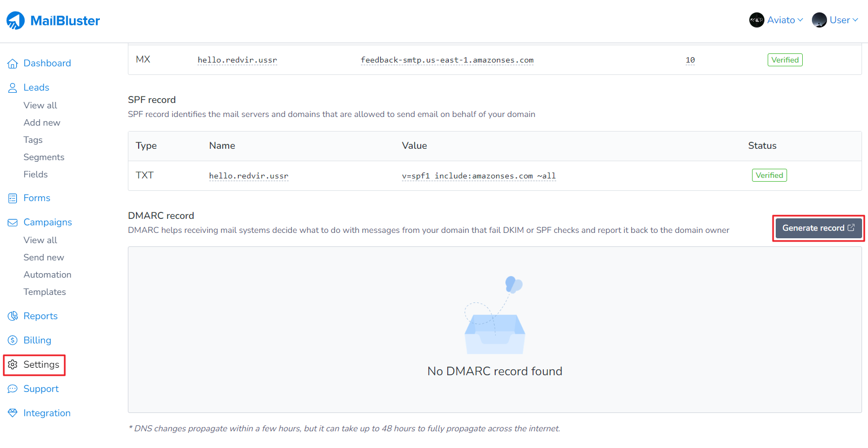The height and width of the screenshot is (448, 868).
Task: Open Segments under Leads
Action: point(44,157)
